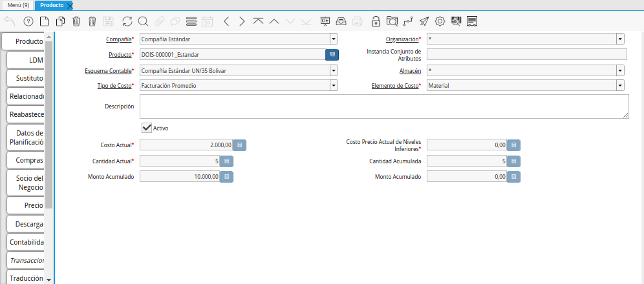Expand the Elemento de Costo dropdown
Screen dimensions: 644x284
[620, 85]
